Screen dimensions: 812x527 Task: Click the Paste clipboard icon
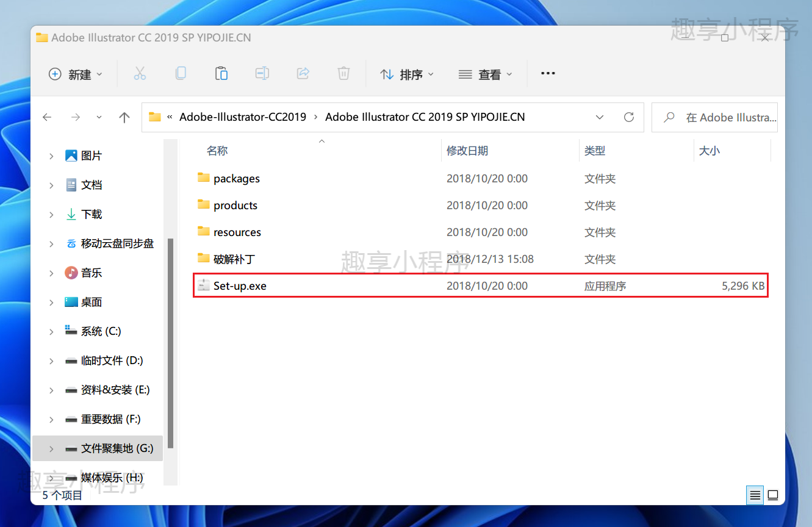click(221, 74)
